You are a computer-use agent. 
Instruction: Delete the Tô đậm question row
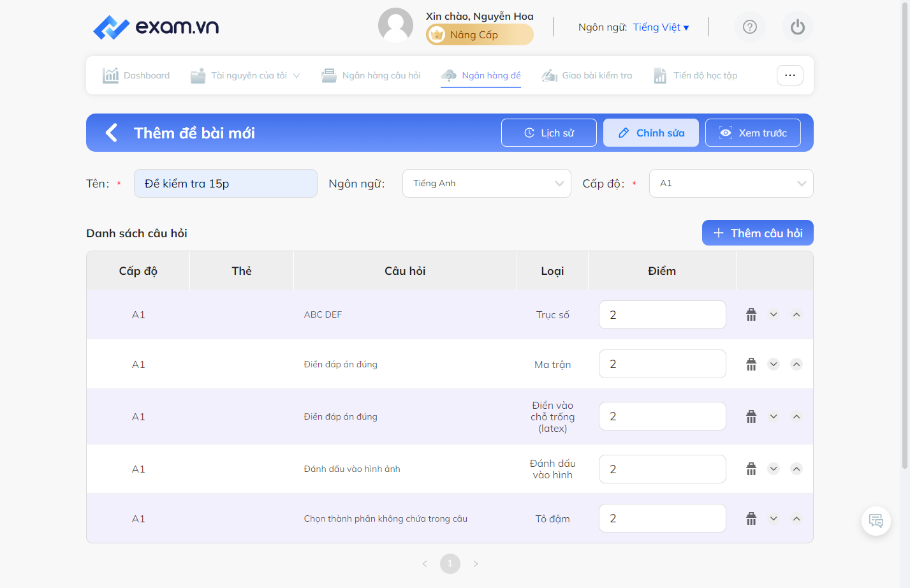(751, 518)
